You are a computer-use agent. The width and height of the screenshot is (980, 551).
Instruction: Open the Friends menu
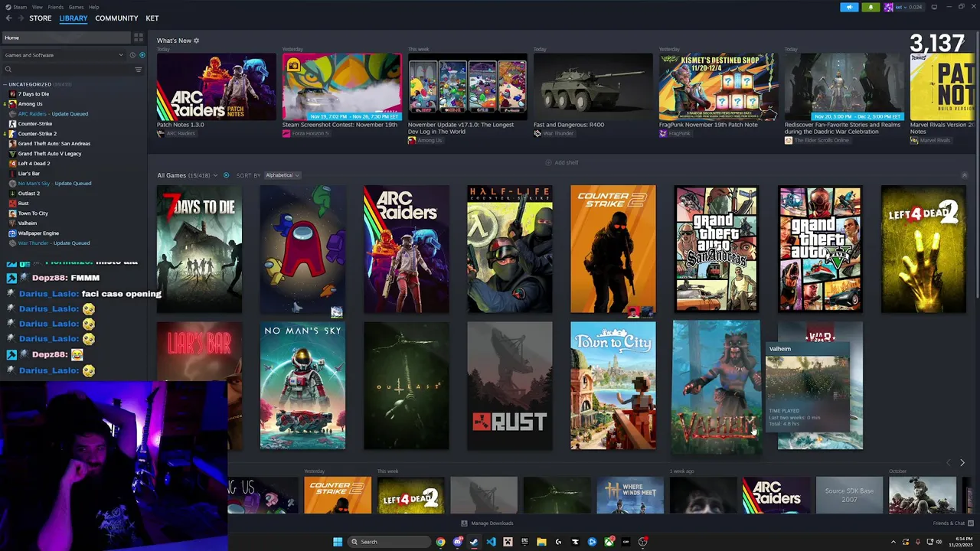(56, 7)
